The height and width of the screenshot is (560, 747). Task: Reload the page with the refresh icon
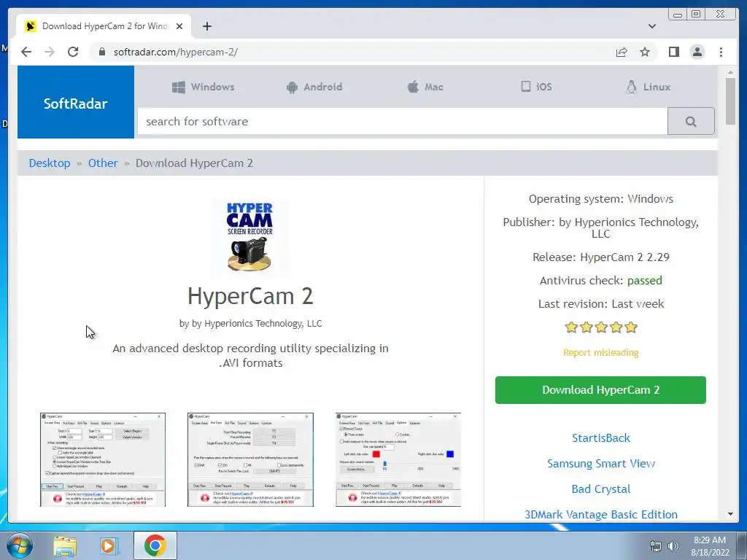click(x=73, y=52)
